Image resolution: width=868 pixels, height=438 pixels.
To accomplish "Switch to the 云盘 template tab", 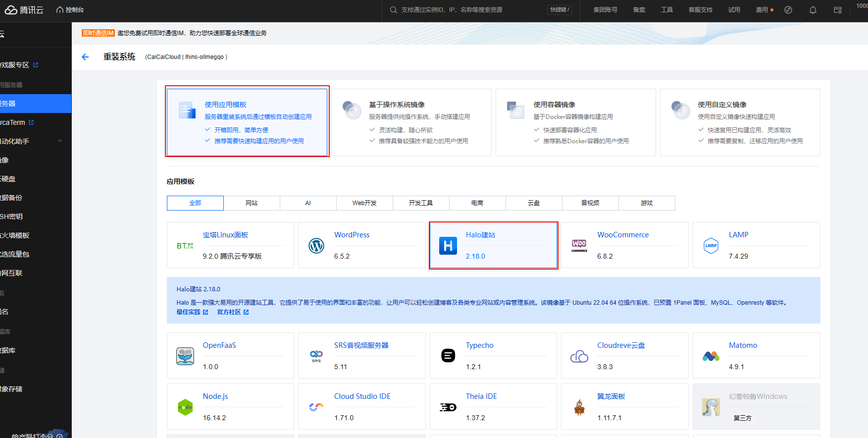I will [534, 203].
